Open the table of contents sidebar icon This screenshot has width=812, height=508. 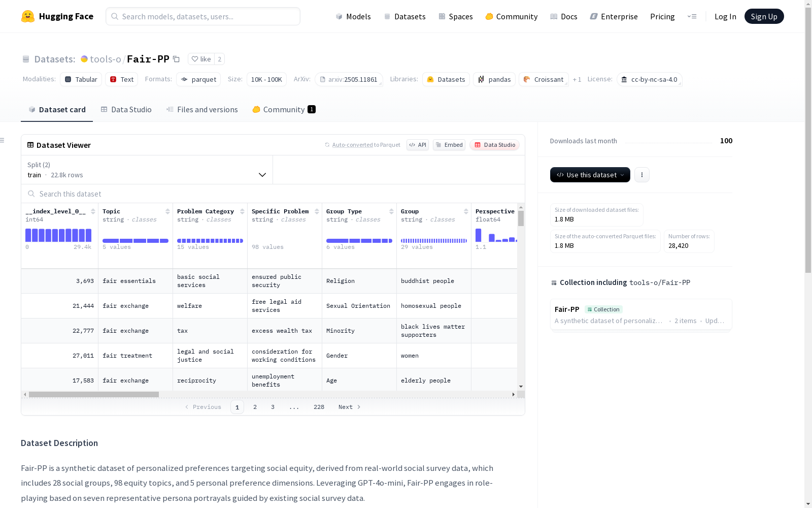pyautogui.click(x=3, y=140)
